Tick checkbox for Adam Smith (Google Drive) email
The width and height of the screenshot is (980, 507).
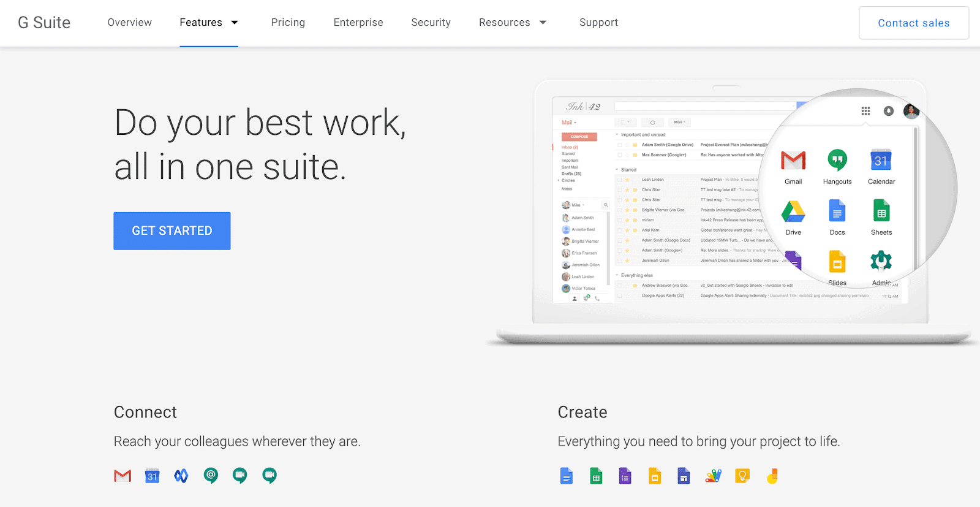620,145
